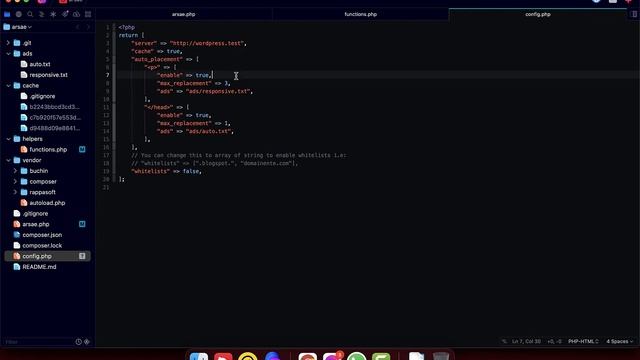Toggle the split editor icon right of the tabs
The height and width of the screenshot is (360, 640).
(634, 14)
